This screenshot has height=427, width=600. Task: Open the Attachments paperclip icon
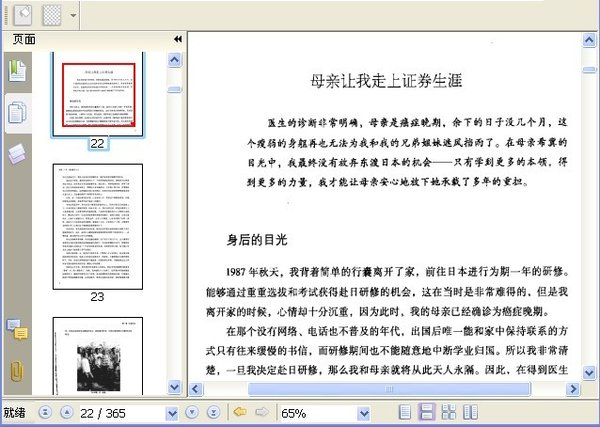point(17,371)
